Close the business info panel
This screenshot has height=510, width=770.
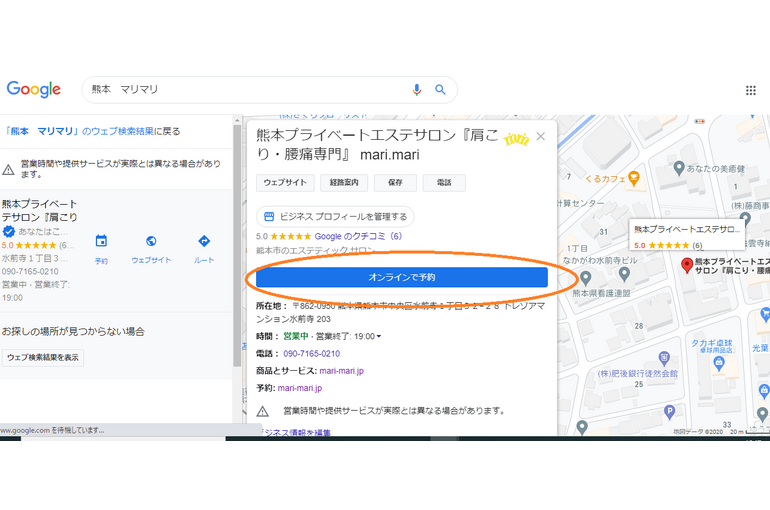click(x=541, y=136)
